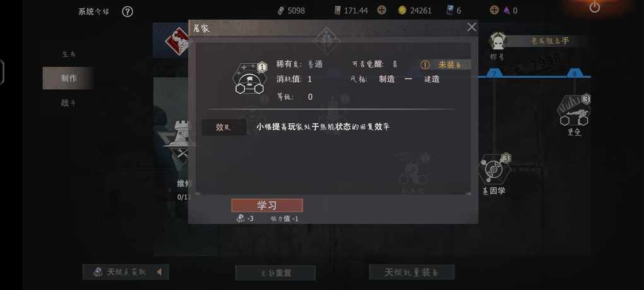Click the red 学习 button
The height and width of the screenshot is (290, 644).
tap(267, 205)
